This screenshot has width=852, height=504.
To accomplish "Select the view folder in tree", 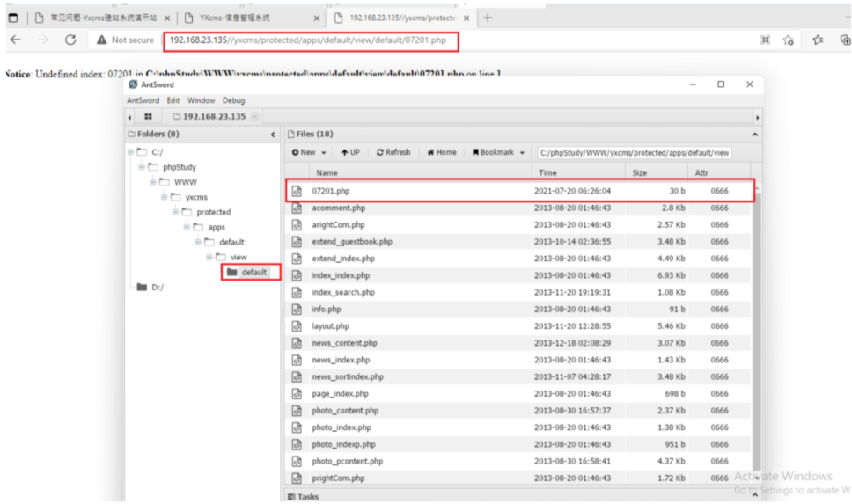I will [x=238, y=257].
